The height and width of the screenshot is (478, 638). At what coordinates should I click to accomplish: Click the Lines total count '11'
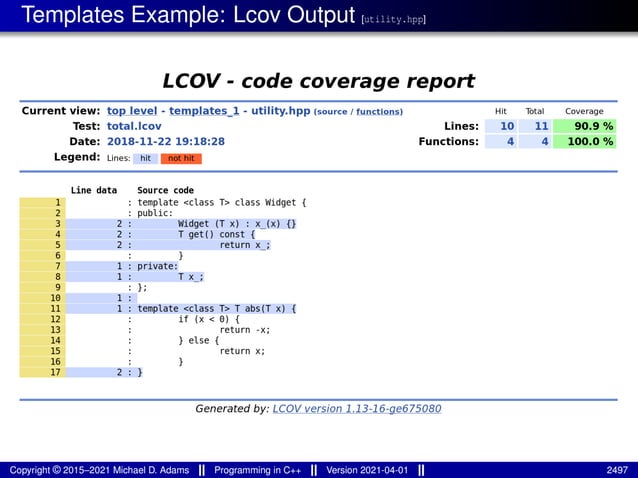click(x=535, y=126)
